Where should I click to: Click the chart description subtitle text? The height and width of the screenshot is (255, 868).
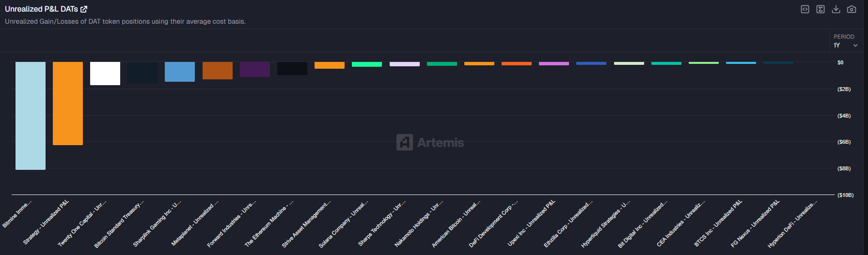[x=125, y=21]
